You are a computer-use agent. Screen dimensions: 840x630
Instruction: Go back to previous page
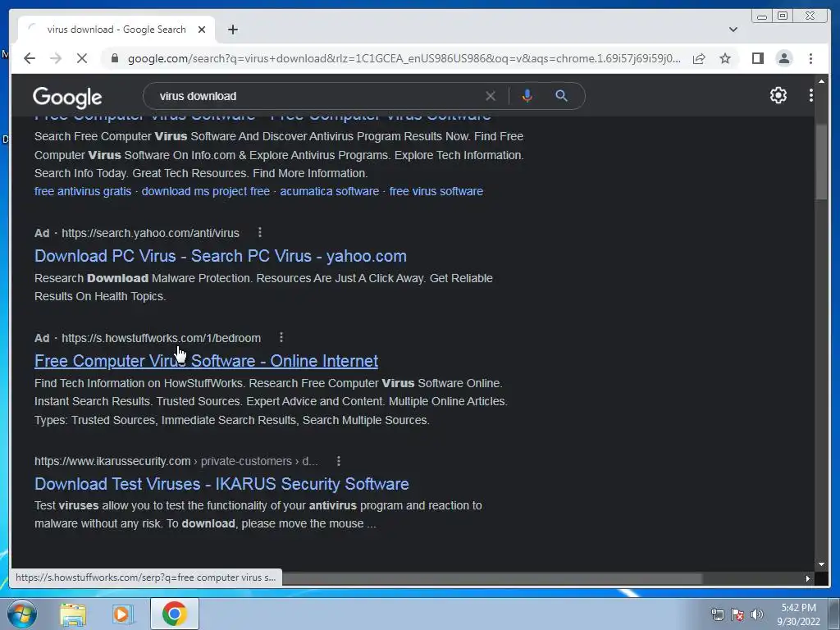30,58
